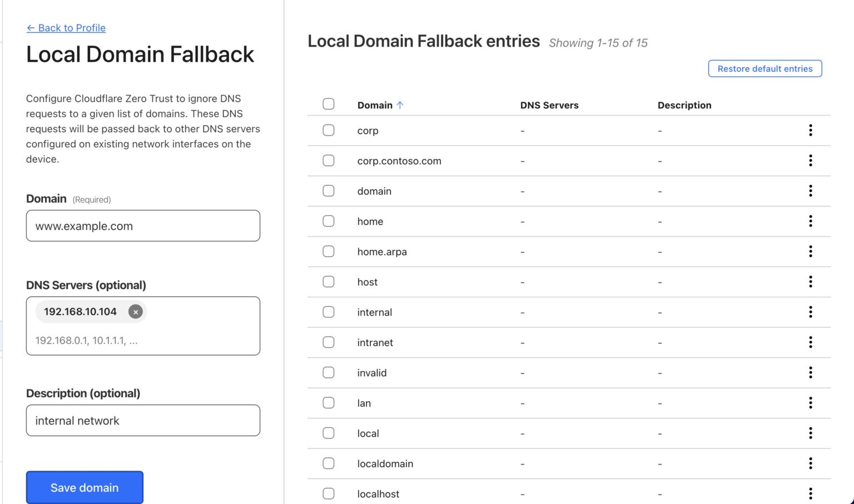Open the actions menu for localhost
The width and height of the screenshot is (854, 504).
811,493
